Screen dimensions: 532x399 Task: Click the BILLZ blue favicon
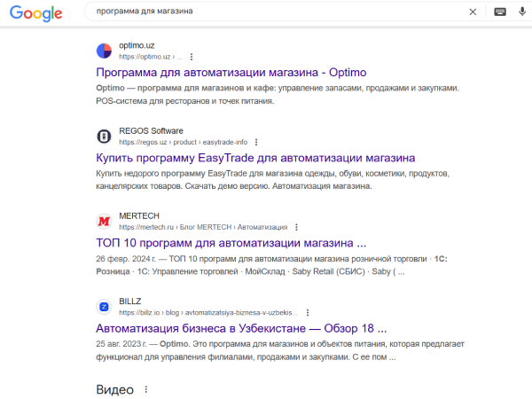(104, 307)
